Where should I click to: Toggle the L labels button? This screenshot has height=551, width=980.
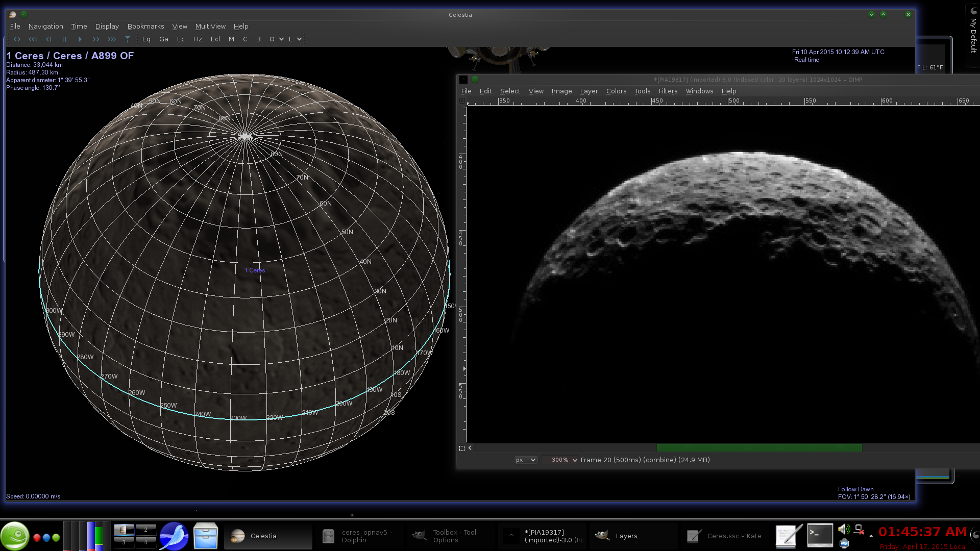coord(291,39)
